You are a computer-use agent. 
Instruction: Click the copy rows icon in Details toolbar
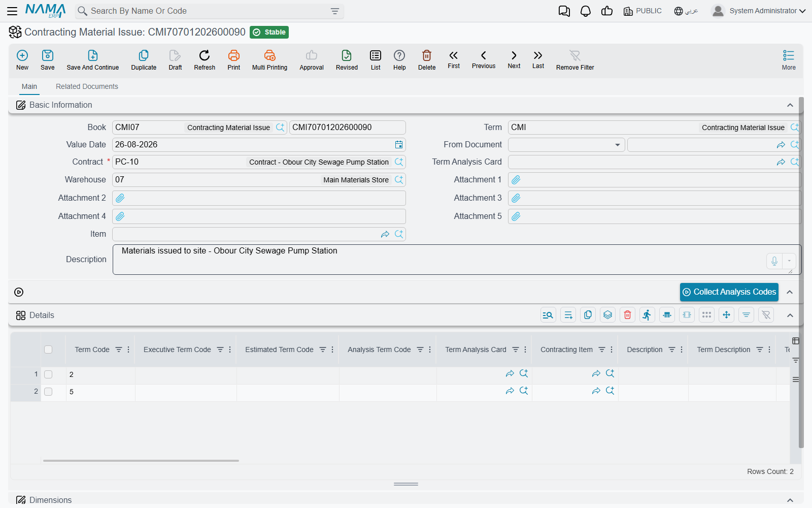point(588,315)
